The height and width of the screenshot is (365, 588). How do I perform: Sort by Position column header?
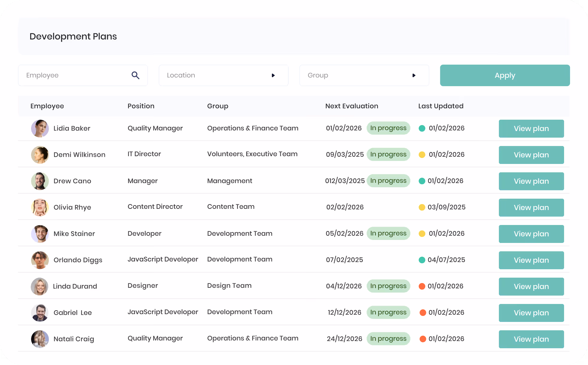(x=141, y=106)
